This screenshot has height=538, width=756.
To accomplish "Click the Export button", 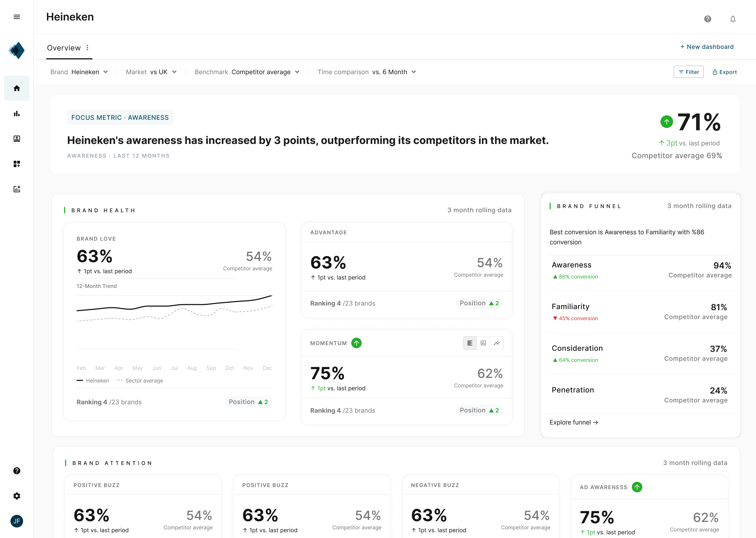I will [725, 72].
